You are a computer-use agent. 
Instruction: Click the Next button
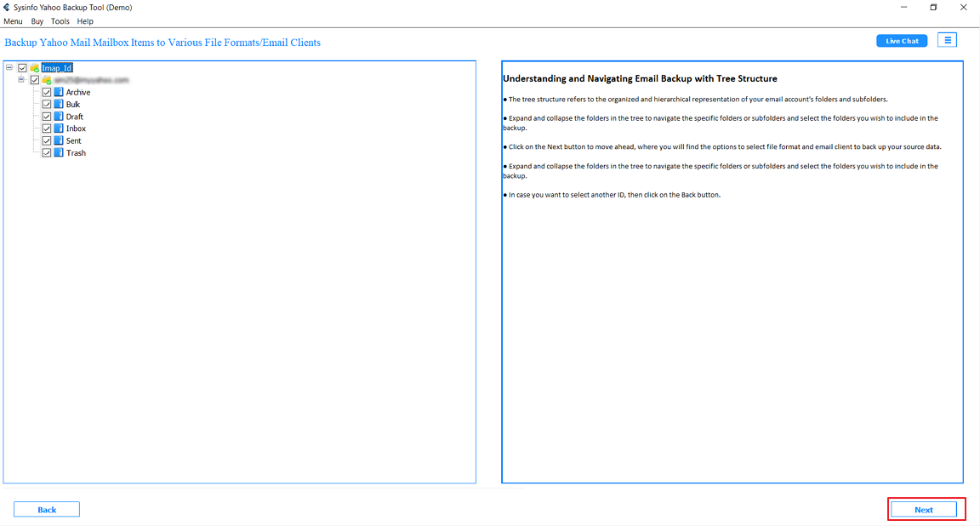(x=924, y=510)
